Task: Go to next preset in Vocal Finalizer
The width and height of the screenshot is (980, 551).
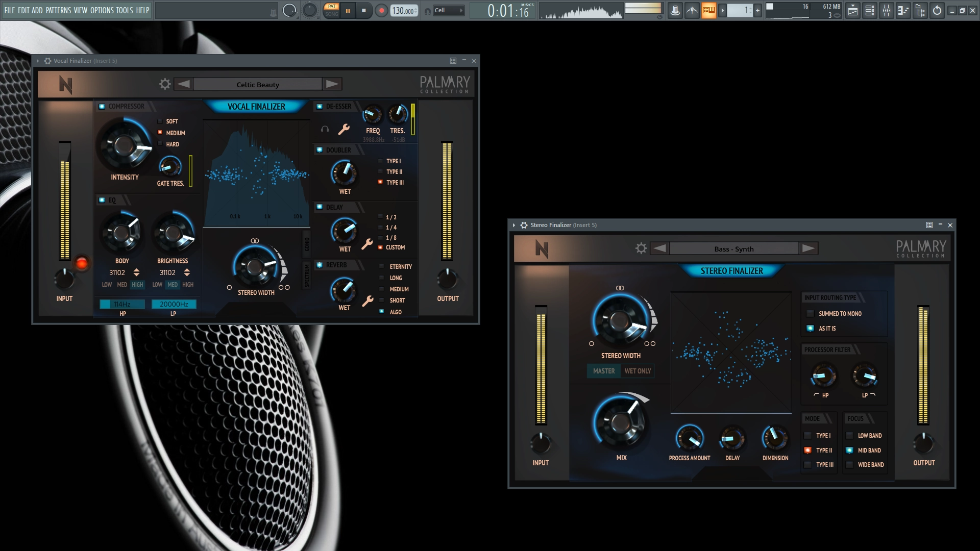Action: click(x=332, y=84)
